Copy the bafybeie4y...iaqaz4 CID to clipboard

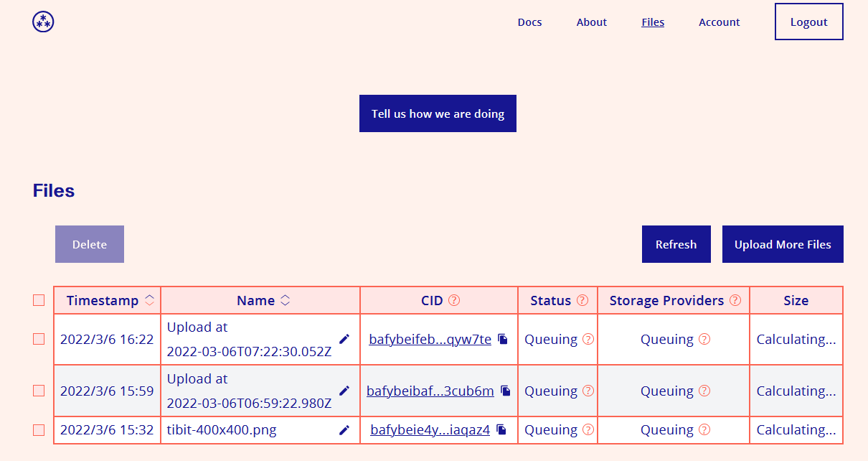(x=501, y=429)
